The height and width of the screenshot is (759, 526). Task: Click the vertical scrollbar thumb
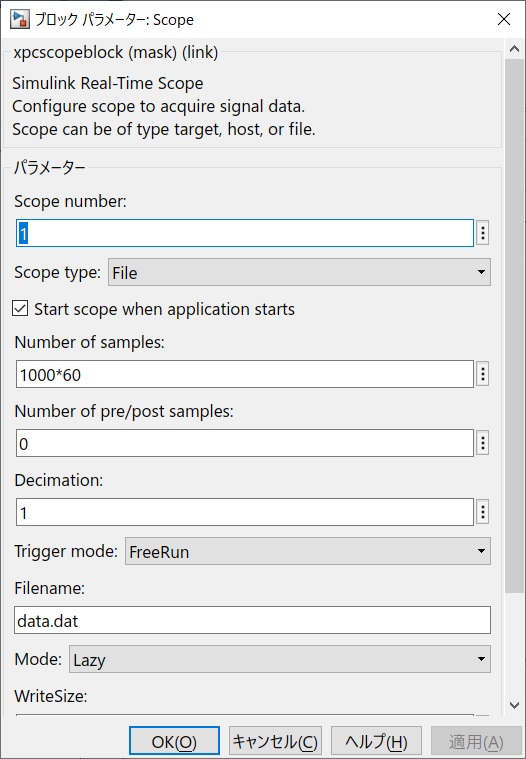[514, 326]
